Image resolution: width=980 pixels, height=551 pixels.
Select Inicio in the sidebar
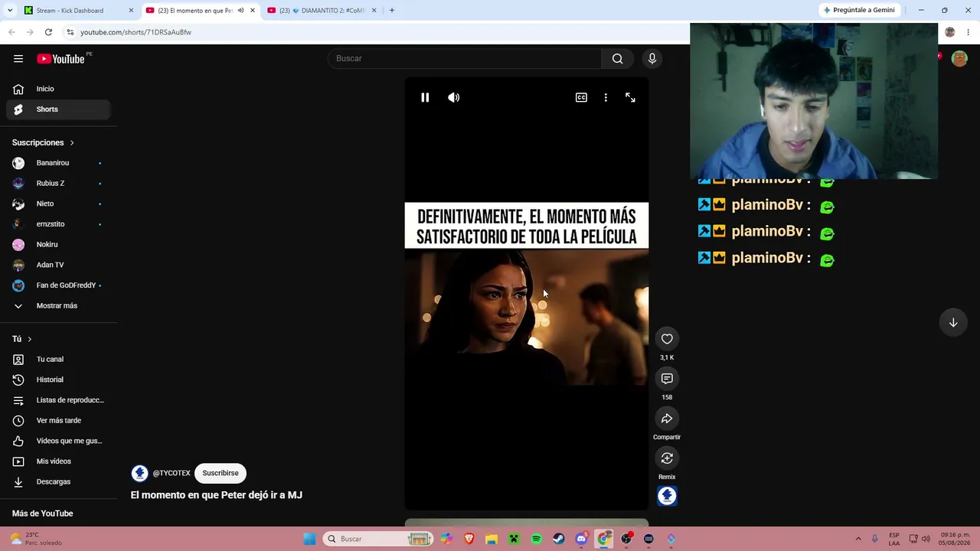[58, 89]
